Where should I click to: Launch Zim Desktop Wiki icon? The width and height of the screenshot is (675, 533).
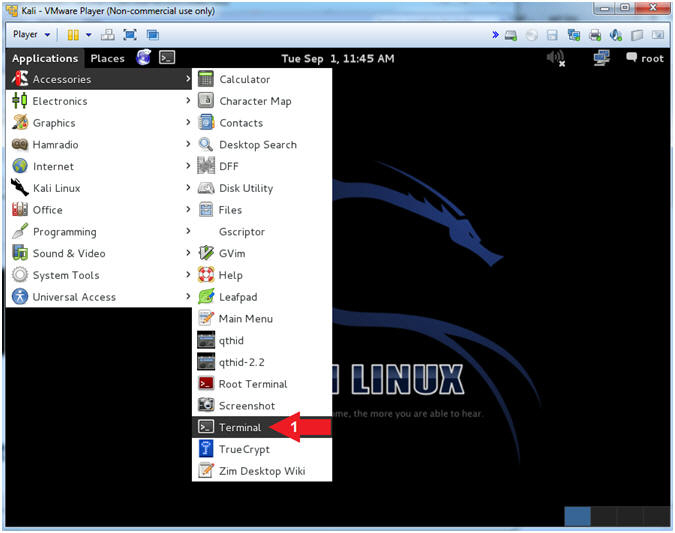pos(206,471)
